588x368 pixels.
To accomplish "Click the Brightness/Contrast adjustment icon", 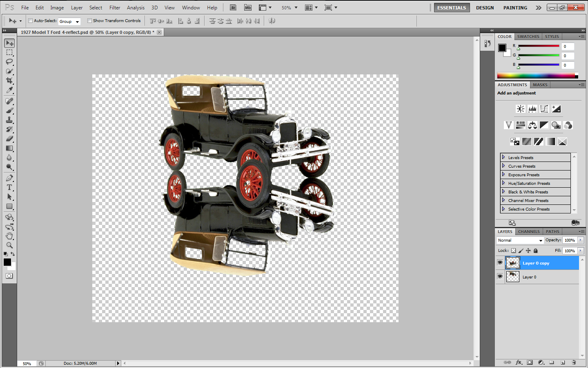I will point(520,109).
